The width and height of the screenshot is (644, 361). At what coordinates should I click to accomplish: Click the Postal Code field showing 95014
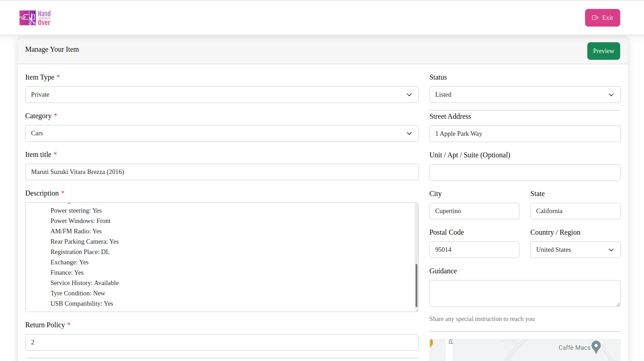474,250
